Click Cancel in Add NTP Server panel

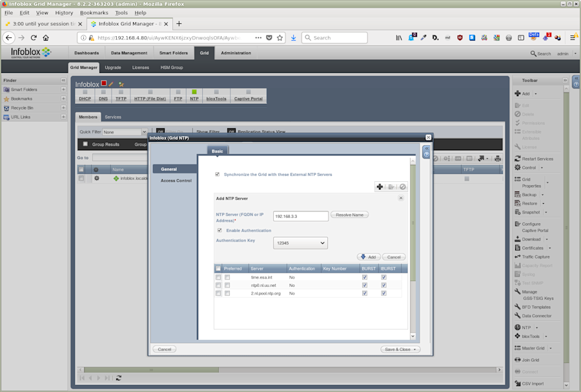(394, 257)
